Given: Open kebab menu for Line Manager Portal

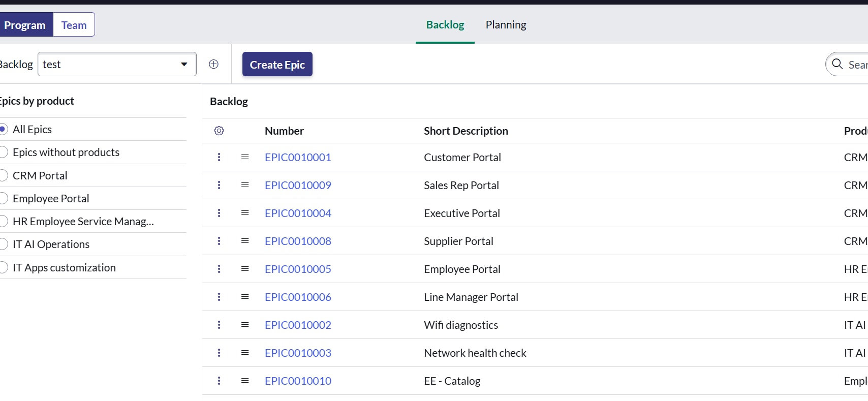Looking at the screenshot, I should [219, 297].
